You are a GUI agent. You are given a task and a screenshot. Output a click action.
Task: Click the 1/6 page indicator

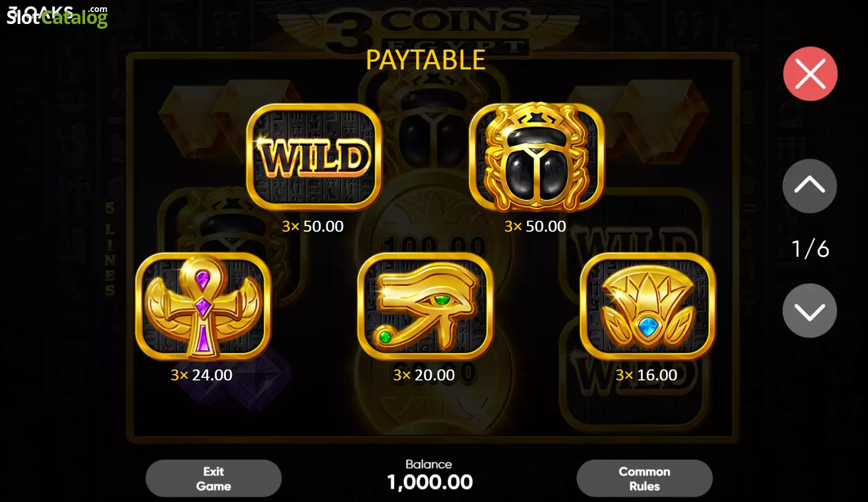pos(810,249)
